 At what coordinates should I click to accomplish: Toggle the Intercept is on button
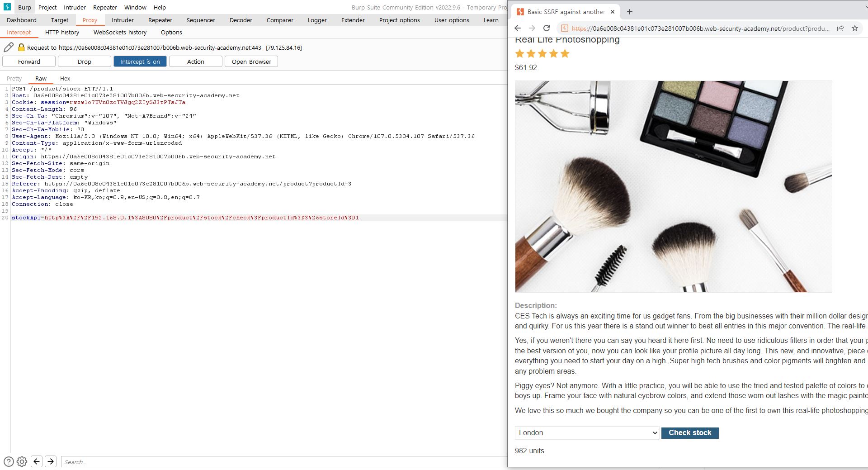(140, 62)
